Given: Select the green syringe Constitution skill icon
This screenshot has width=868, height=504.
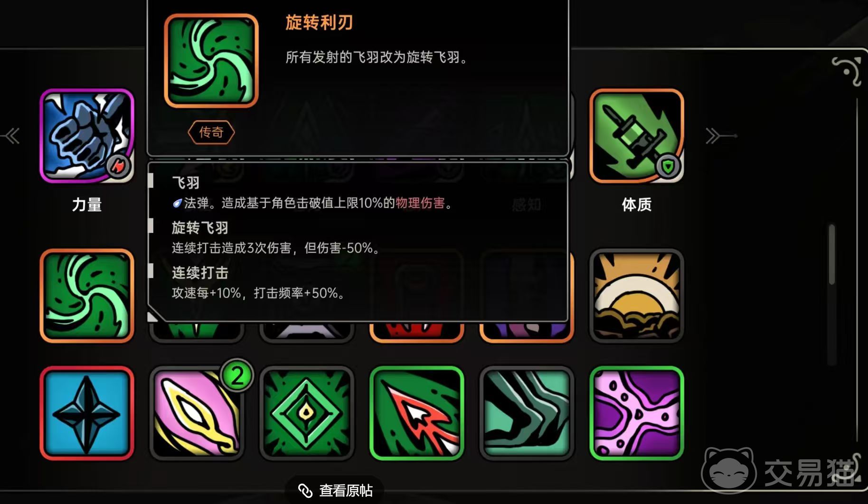Looking at the screenshot, I should pyautogui.click(x=636, y=136).
